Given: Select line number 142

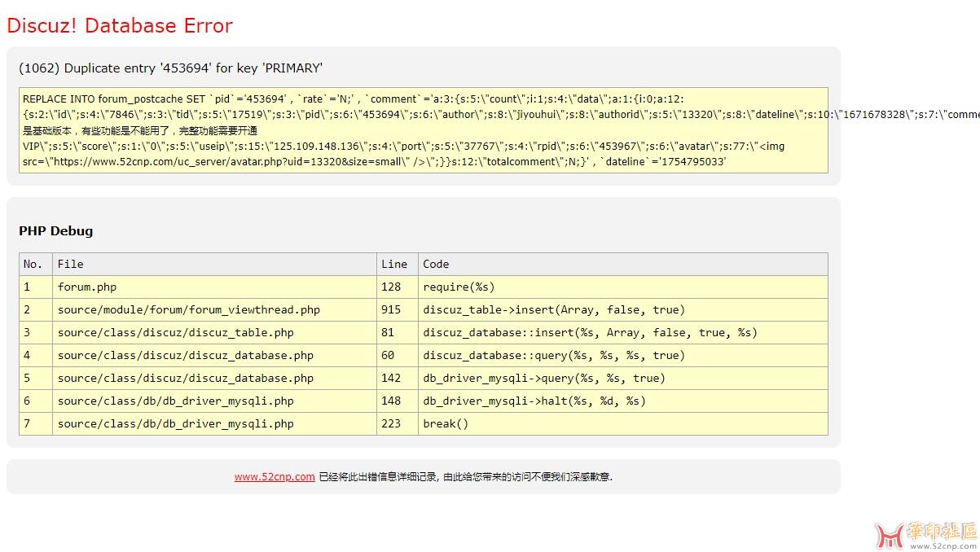Looking at the screenshot, I should pyautogui.click(x=398, y=378).
